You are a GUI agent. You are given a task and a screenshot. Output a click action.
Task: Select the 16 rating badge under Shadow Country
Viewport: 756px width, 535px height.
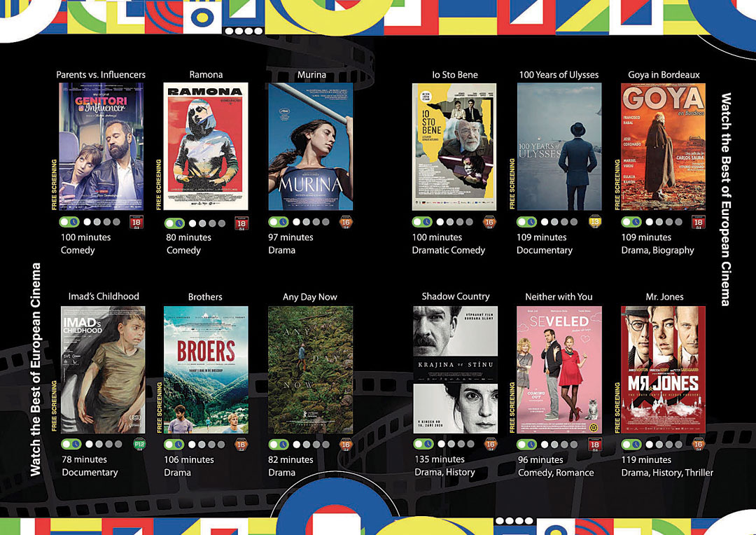tap(491, 444)
